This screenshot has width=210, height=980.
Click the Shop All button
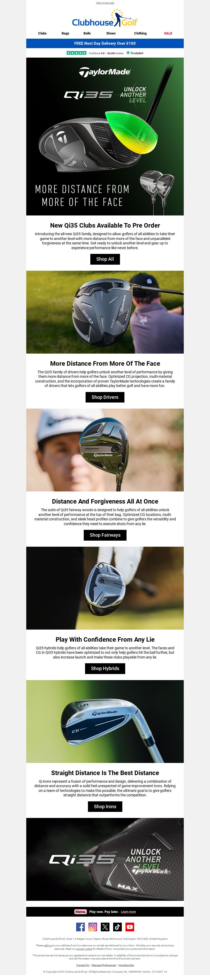tap(105, 259)
